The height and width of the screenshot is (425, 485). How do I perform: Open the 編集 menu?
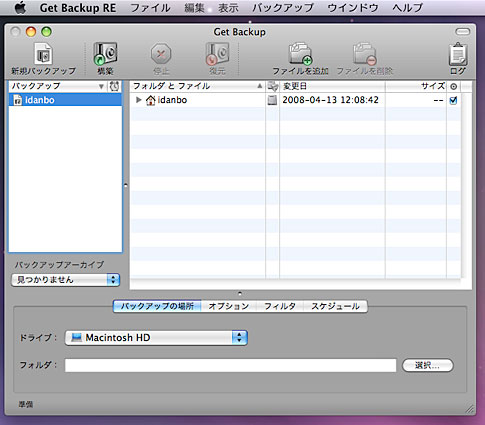[194, 8]
